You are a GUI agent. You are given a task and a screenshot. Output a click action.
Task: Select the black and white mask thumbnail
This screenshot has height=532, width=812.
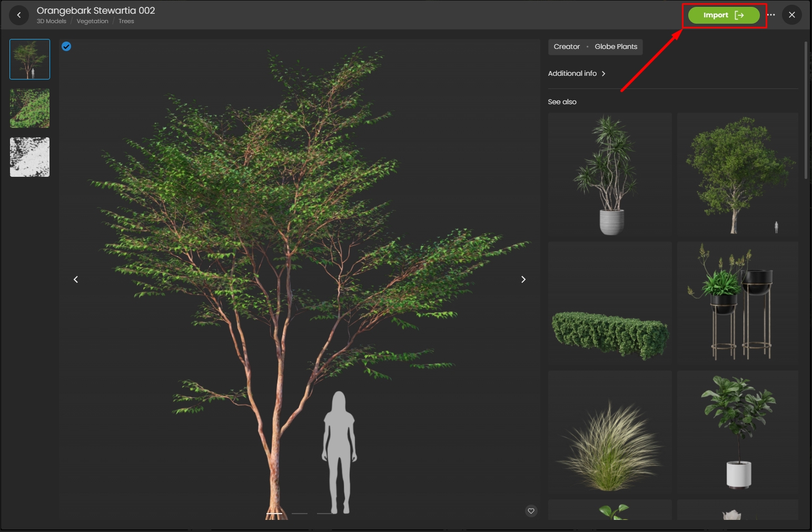point(30,157)
